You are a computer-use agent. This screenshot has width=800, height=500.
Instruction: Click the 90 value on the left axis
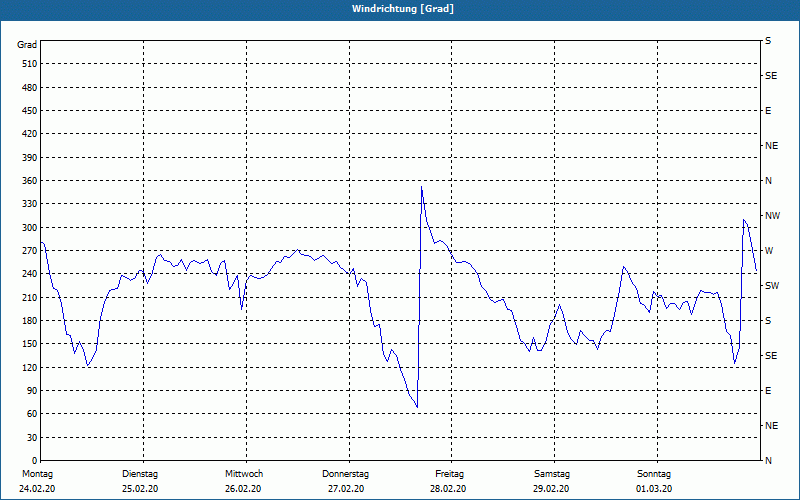click(32, 391)
